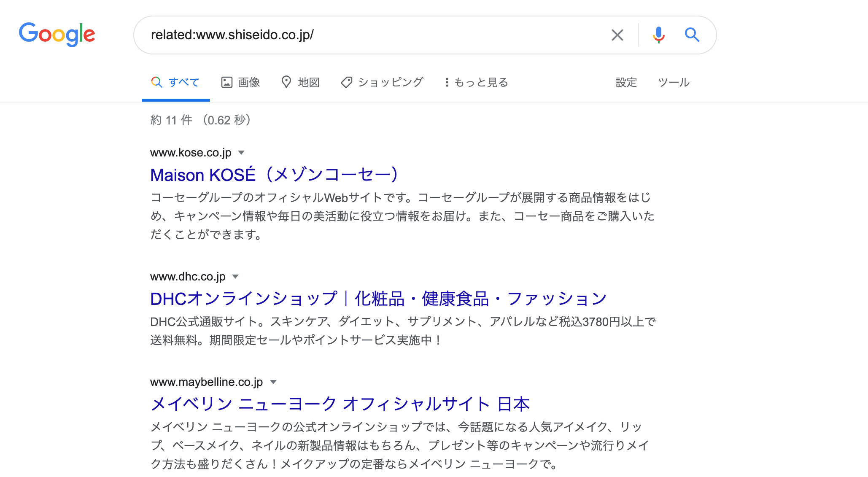
Task: Open the DHCオンラインショップ result link
Action: click(378, 299)
